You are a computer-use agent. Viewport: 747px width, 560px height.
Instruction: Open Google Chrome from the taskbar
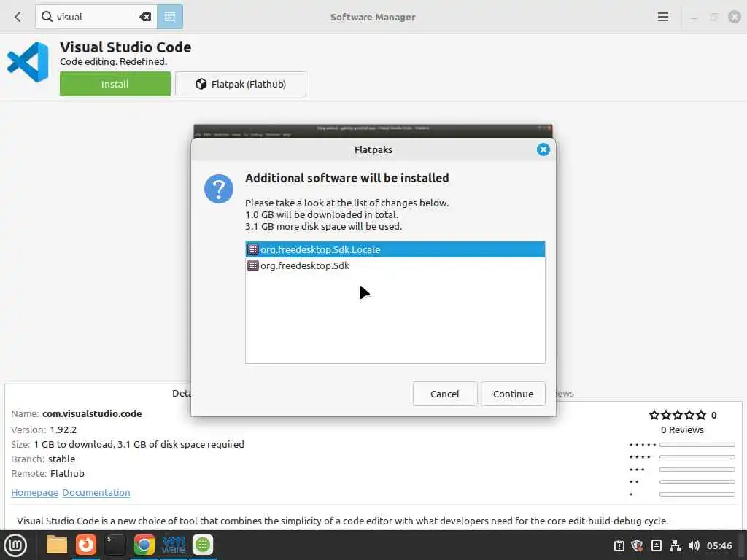point(144,545)
